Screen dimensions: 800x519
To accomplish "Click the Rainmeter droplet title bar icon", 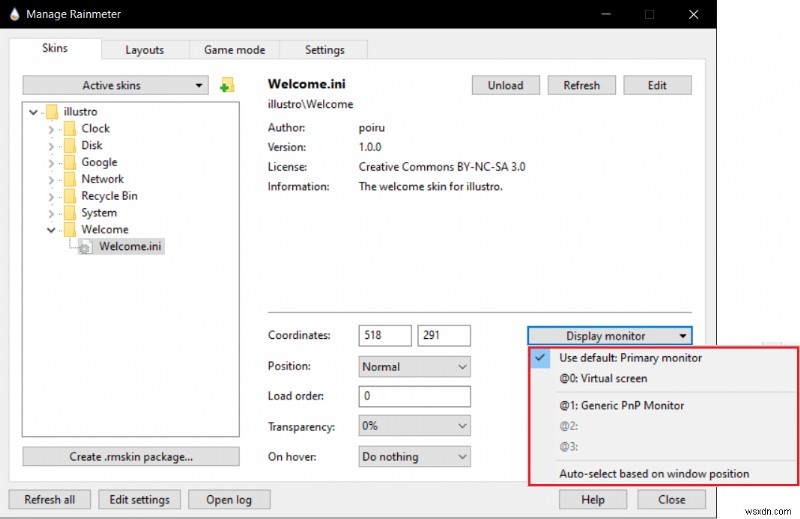I will point(15,14).
